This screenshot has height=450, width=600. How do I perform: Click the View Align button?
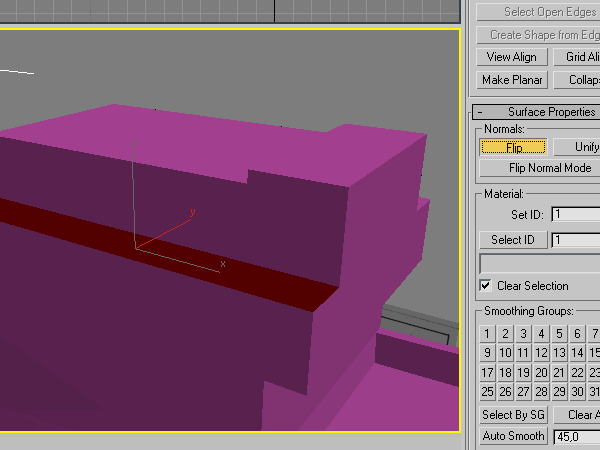click(512, 57)
